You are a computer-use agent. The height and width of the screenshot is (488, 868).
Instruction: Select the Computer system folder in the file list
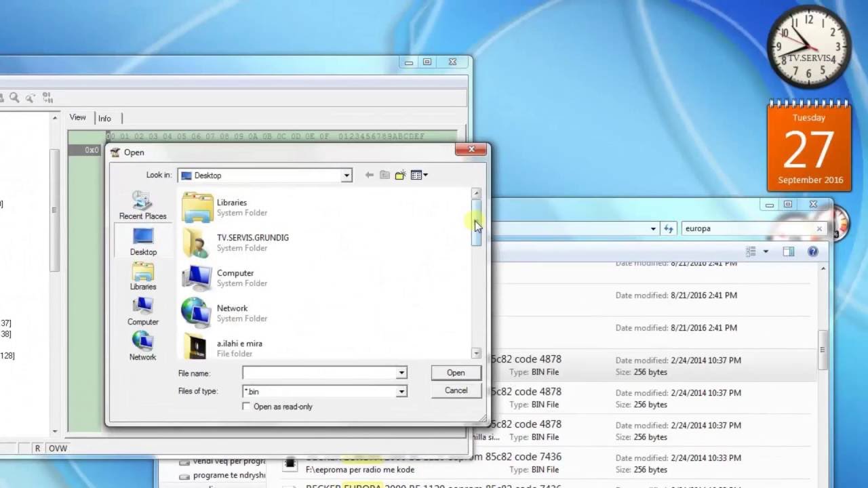click(224, 278)
